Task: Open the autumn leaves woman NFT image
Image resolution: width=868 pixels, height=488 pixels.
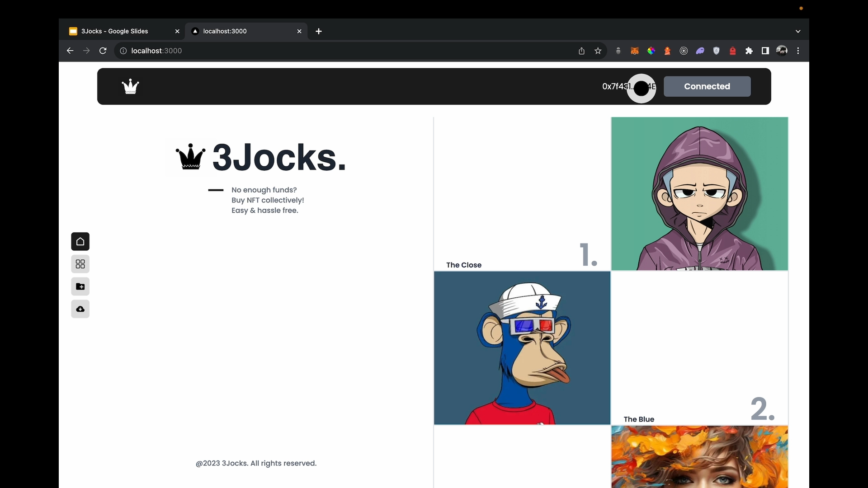Action: click(x=699, y=457)
